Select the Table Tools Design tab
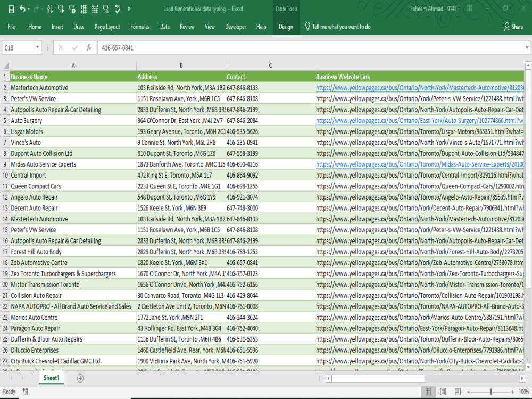 tap(286, 27)
